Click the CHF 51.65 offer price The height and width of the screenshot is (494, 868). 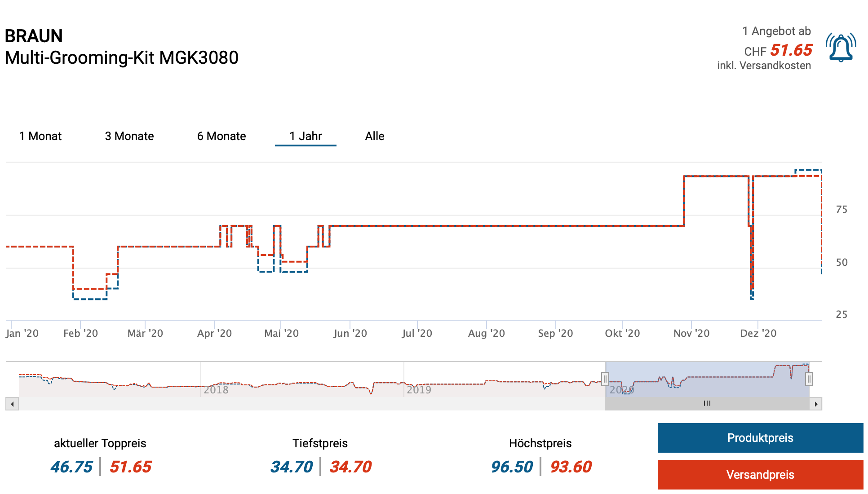[791, 50]
